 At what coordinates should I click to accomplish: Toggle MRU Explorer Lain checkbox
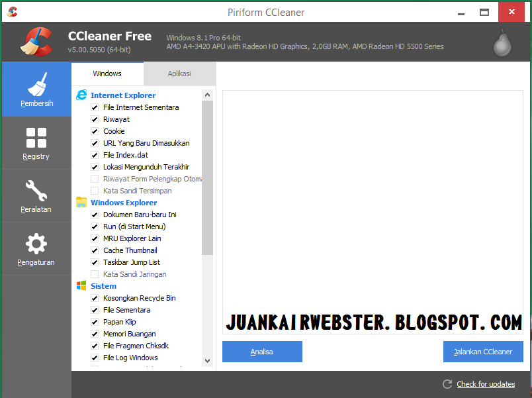click(x=95, y=238)
